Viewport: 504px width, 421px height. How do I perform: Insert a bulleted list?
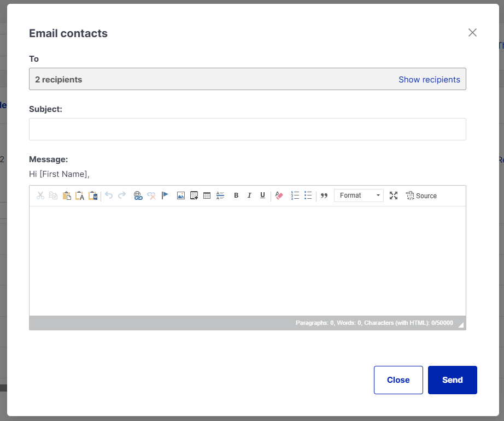(308, 195)
